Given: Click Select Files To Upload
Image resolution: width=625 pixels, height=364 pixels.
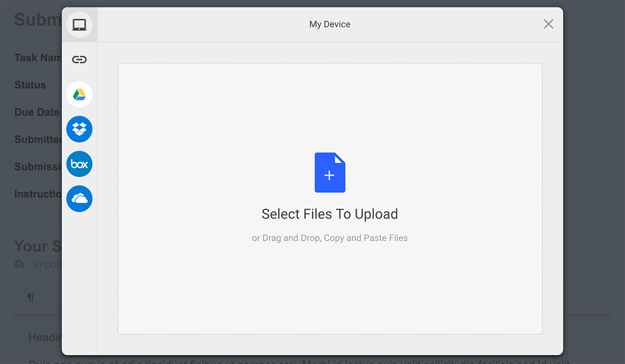Looking at the screenshot, I should coord(330,214).
